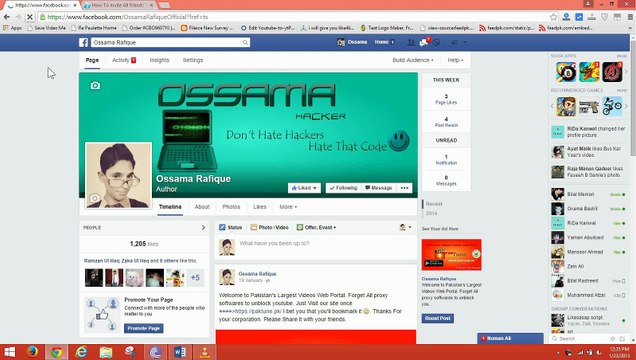Open the account dropdown arrow in top bar
The height and width of the screenshot is (360, 636).
(465, 42)
